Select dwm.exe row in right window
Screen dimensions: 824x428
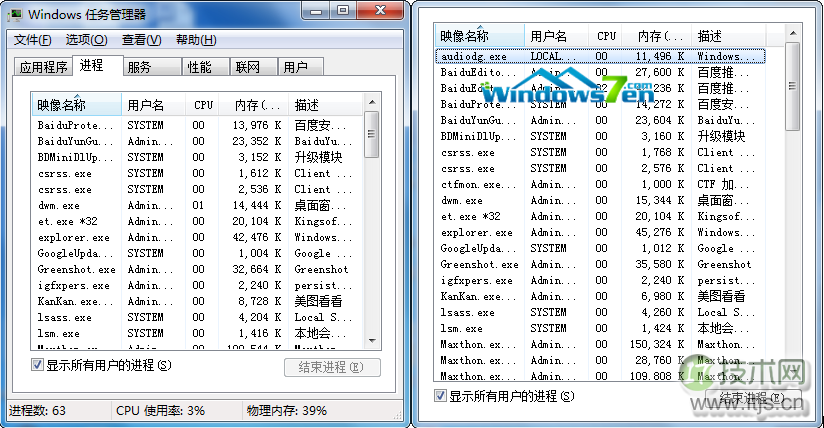[x=600, y=200]
